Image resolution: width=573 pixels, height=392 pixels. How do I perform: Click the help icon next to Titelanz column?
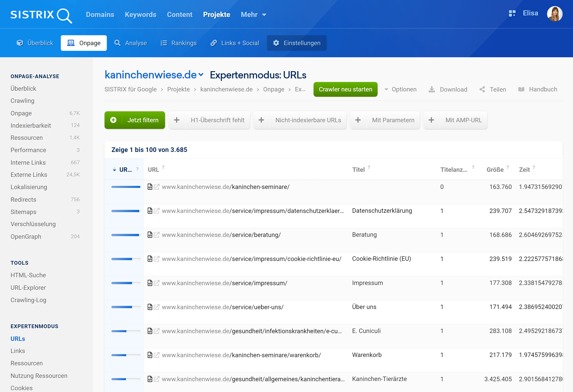point(473,167)
